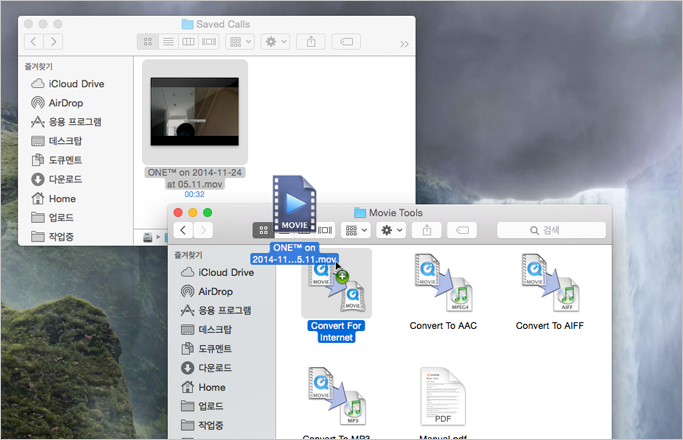Open 작업중 folder in Movie Tools sidebar
The image size is (683, 440).
click(202, 425)
